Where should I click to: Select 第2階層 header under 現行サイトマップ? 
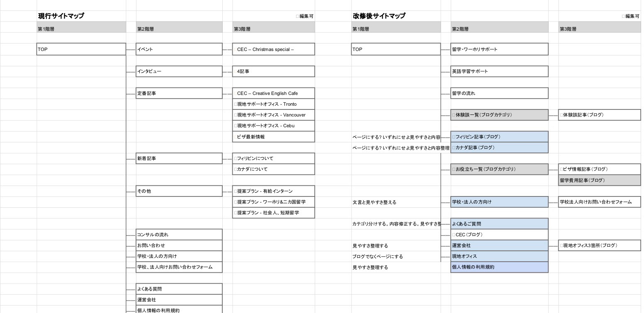point(179,27)
